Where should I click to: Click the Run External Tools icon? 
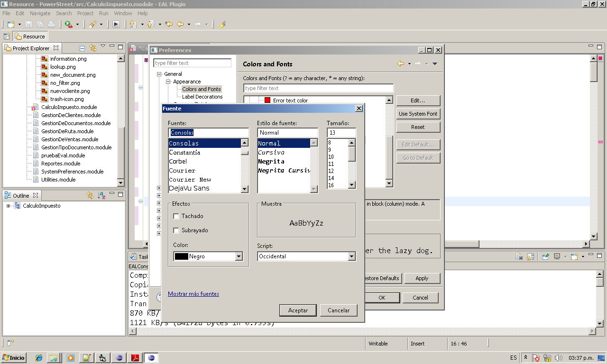click(69, 24)
